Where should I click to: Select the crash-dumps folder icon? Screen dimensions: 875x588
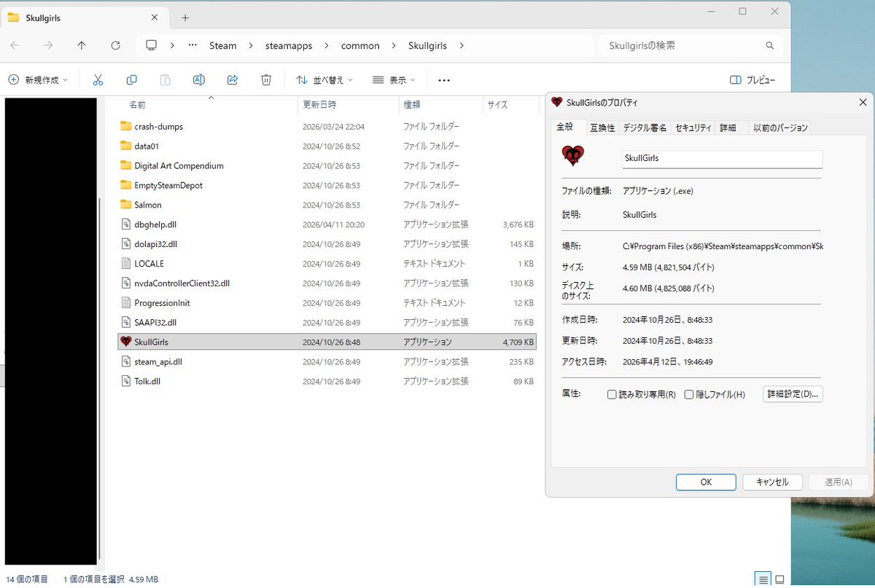125,126
